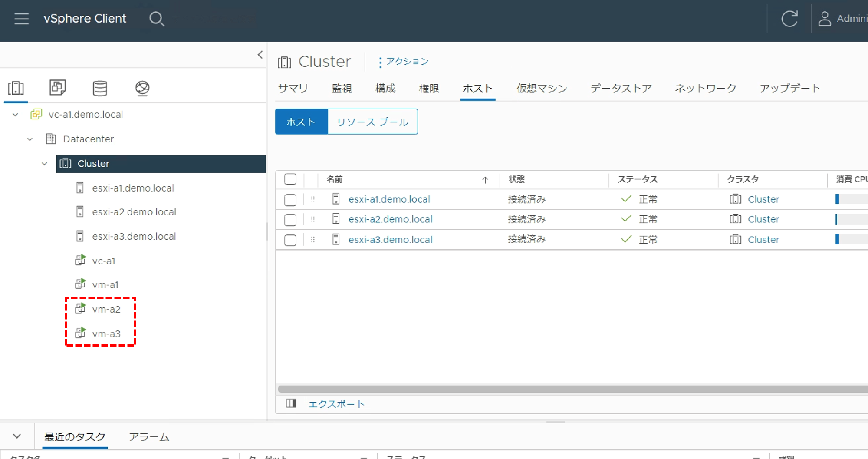Open the データストア tab
Viewport: 868px width, 459px height.
click(x=621, y=89)
